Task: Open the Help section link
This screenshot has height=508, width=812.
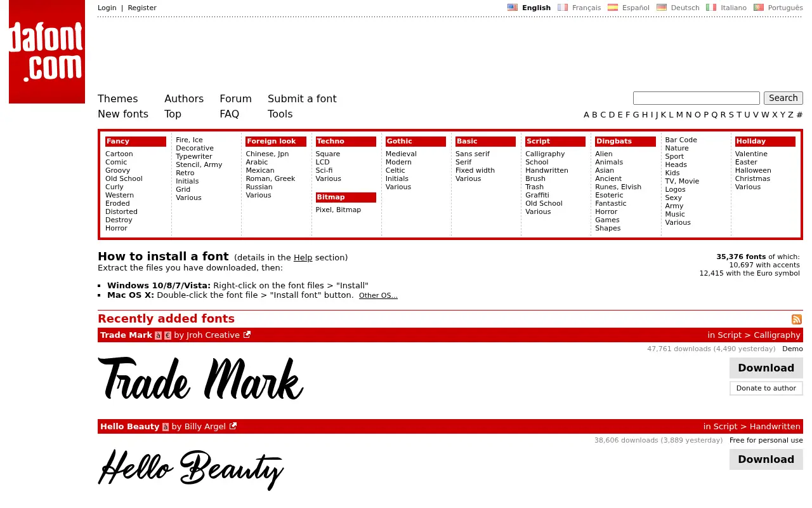Action: click(x=303, y=257)
